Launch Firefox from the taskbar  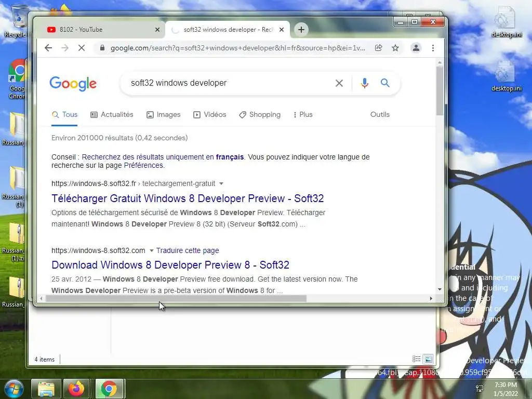77,389
